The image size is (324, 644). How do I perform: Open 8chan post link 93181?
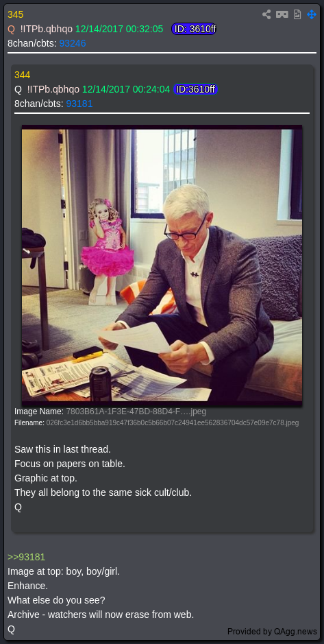pos(79,104)
